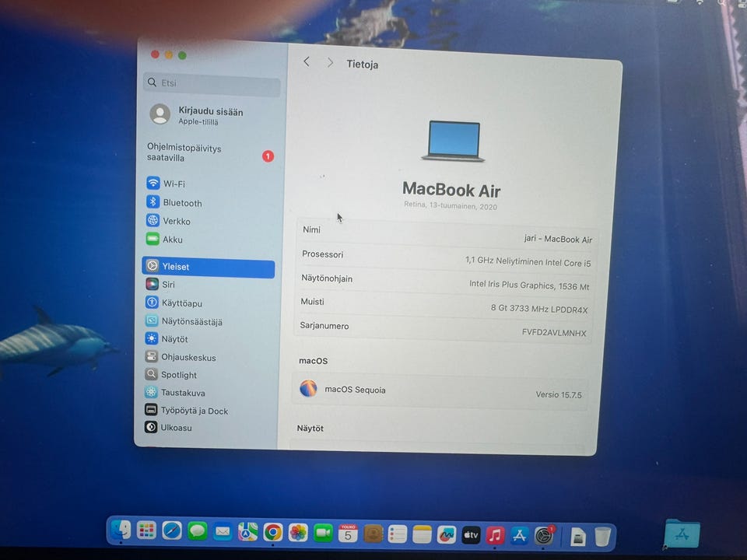Open Freeform from the Dock
The width and height of the screenshot is (747, 560).
[447, 535]
